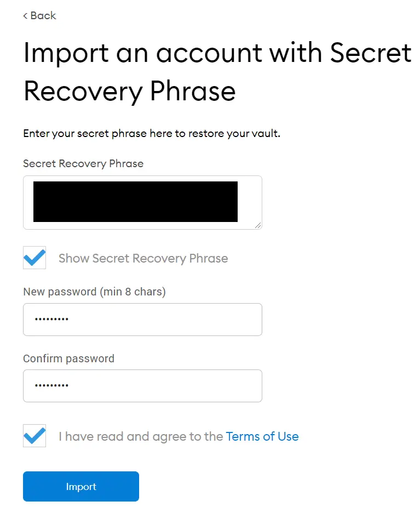Focus the New password field
420x507 pixels.
point(142,320)
